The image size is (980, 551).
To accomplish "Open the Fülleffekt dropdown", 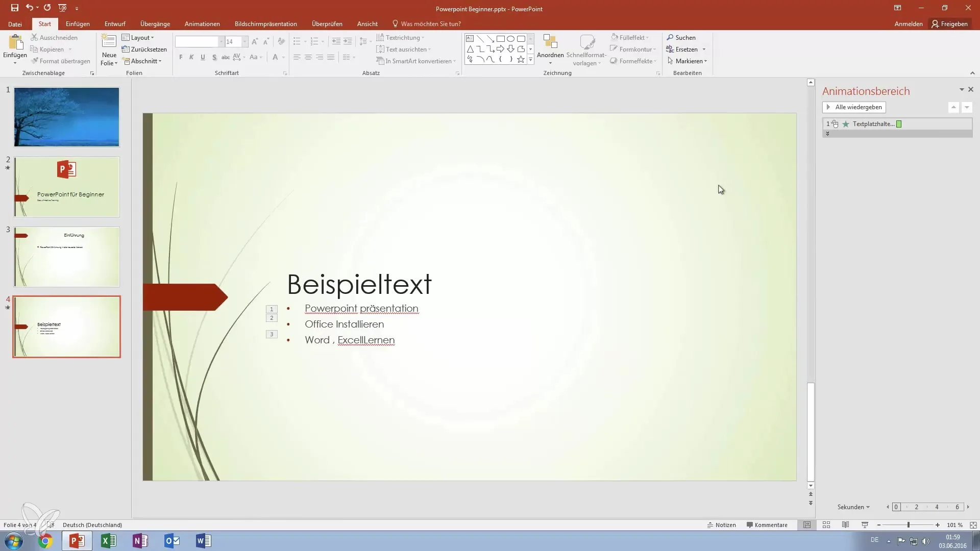I will click(630, 37).
